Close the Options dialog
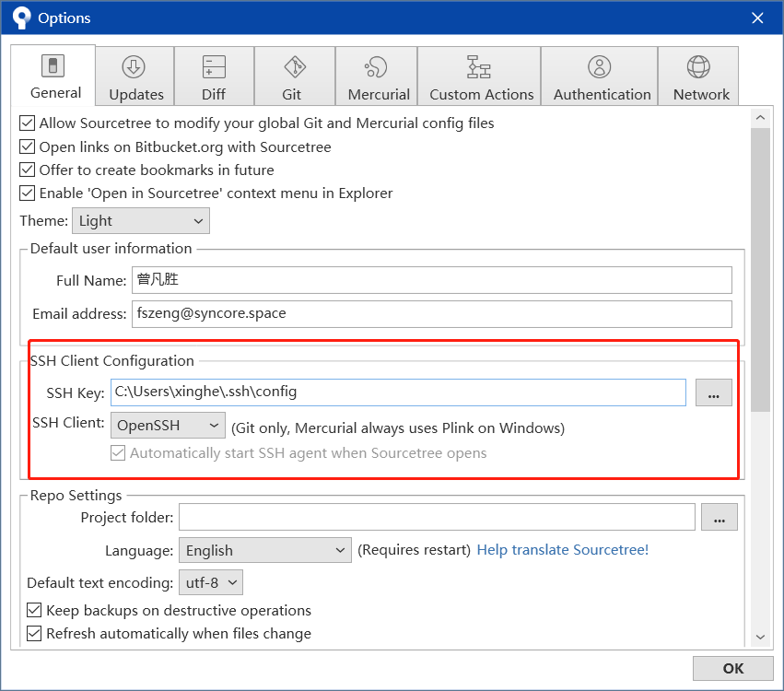This screenshot has width=784, height=691. [757, 18]
